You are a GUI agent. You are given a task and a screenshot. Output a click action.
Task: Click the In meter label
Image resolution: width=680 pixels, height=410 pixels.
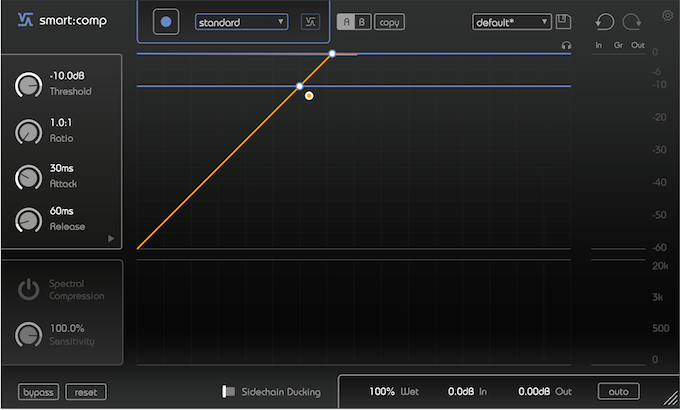point(598,45)
